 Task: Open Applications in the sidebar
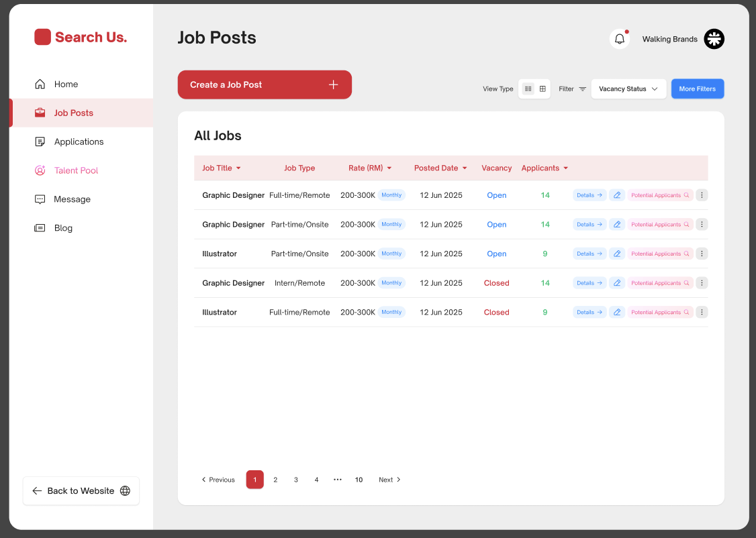(x=79, y=142)
